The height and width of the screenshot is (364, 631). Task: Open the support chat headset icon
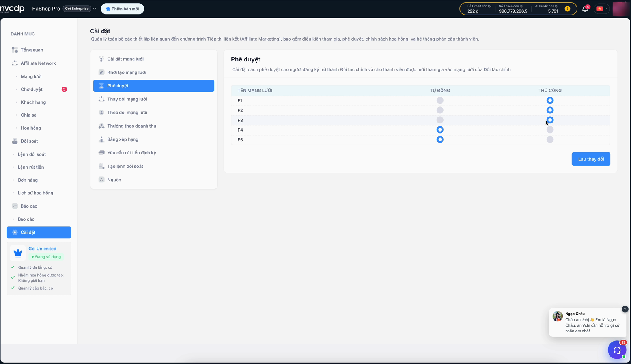point(617,350)
